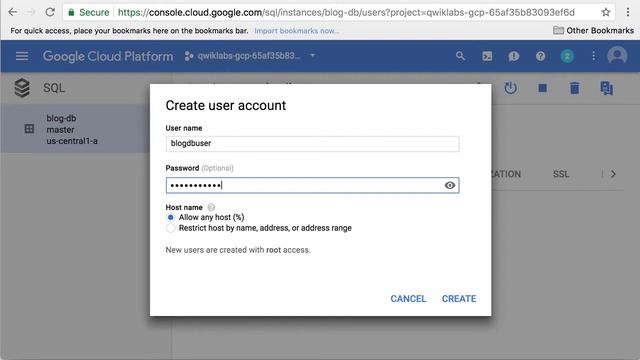The height and width of the screenshot is (360, 640).
Task: Click the clone instance icon in toolbar
Action: pos(606,88)
